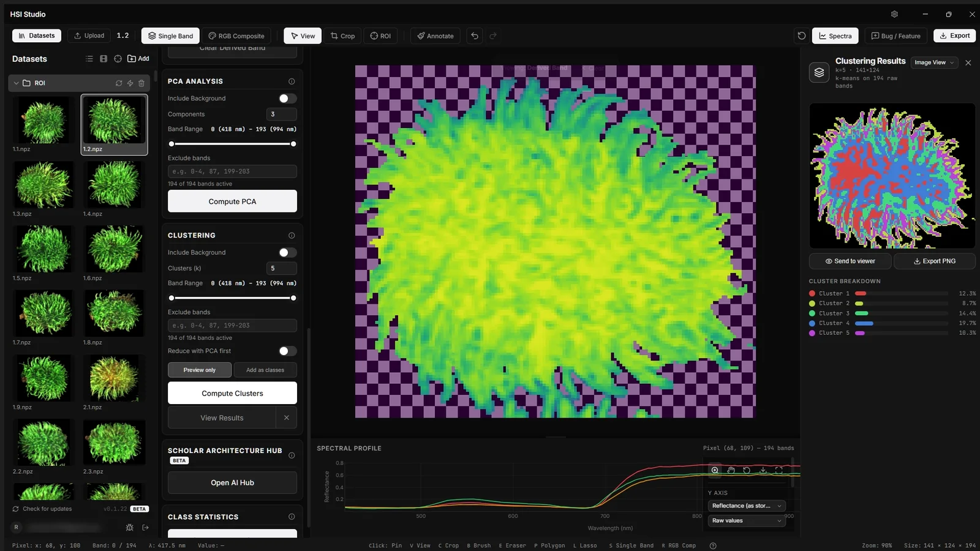This screenshot has width=980, height=551.
Task: Click PCA Exclude bands input field
Action: click(x=232, y=171)
